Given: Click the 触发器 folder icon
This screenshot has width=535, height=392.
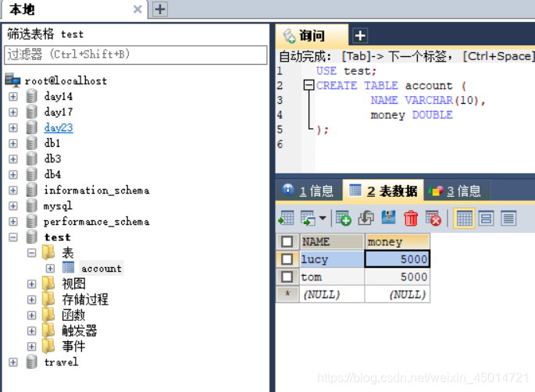Looking at the screenshot, I should [48, 330].
